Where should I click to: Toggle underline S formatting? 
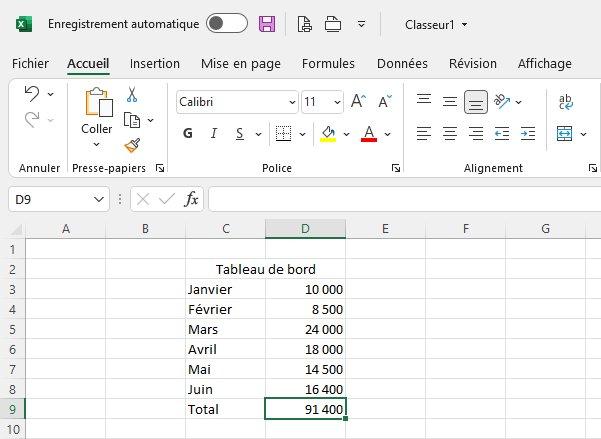click(240, 134)
